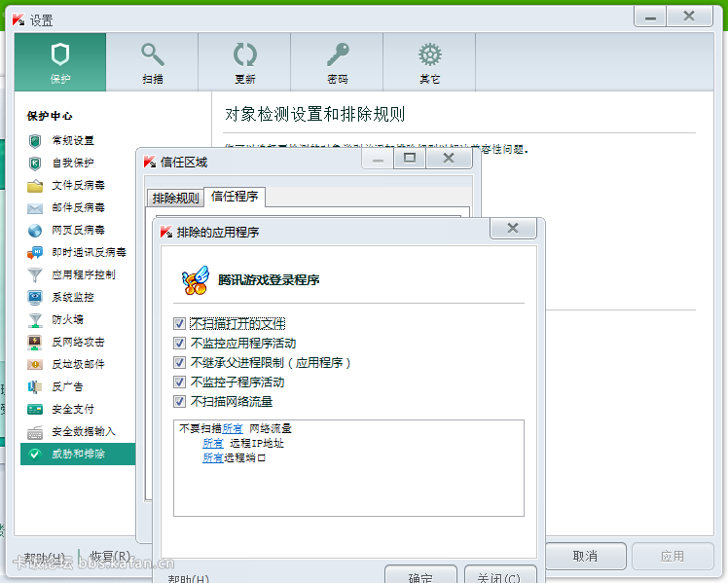
Task: Click the 反垃圾邮件 icon
Action: click(x=35, y=365)
